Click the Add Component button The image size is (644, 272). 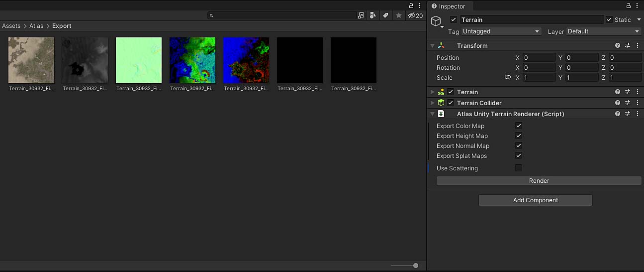(x=535, y=200)
